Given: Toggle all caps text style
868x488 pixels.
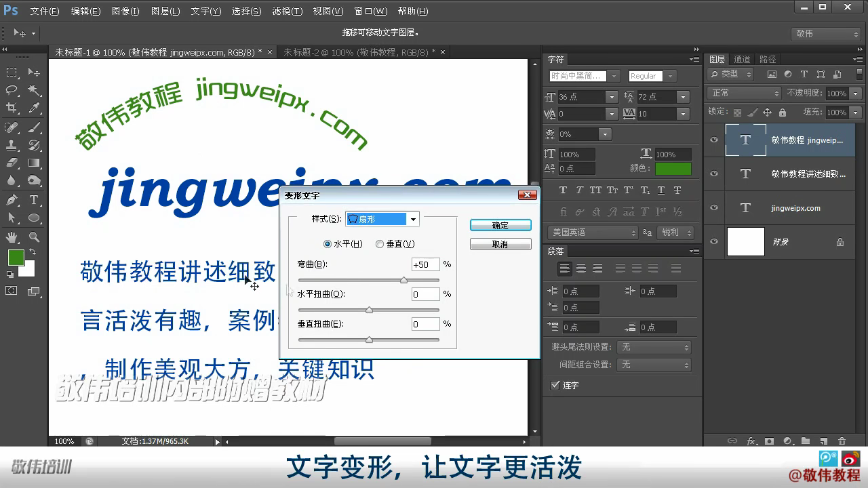Looking at the screenshot, I should [x=595, y=190].
